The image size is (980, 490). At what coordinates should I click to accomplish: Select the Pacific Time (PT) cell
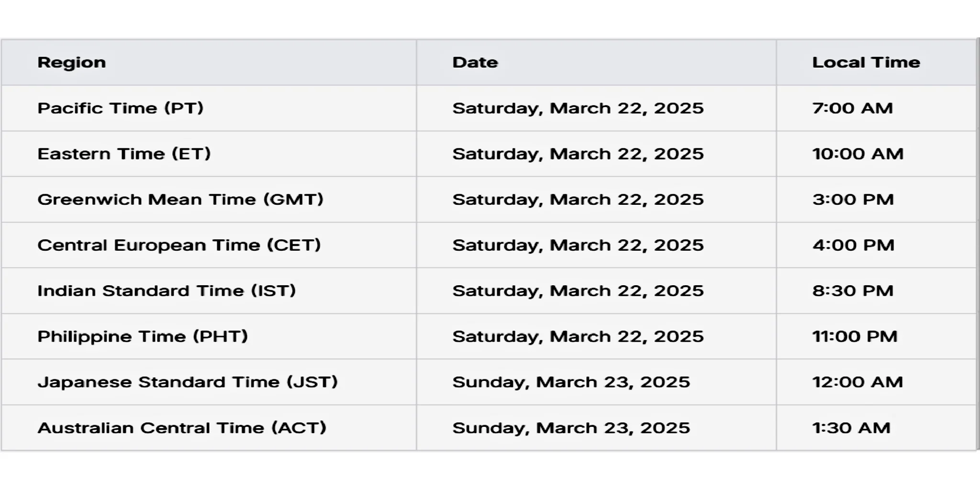tap(209, 108)
